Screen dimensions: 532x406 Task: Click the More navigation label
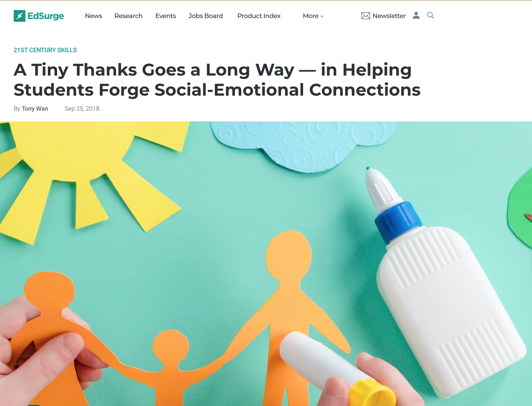tap(310, 16)
